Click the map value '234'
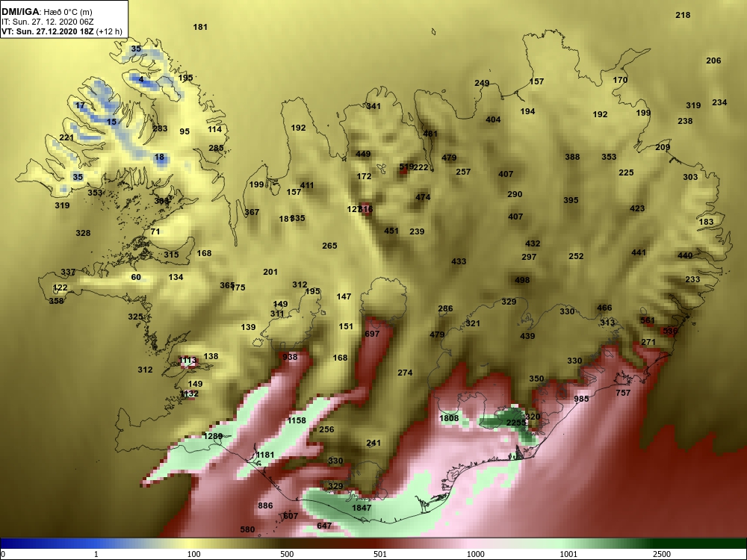The width and height of the screenshot is (747, 560). 719,102
